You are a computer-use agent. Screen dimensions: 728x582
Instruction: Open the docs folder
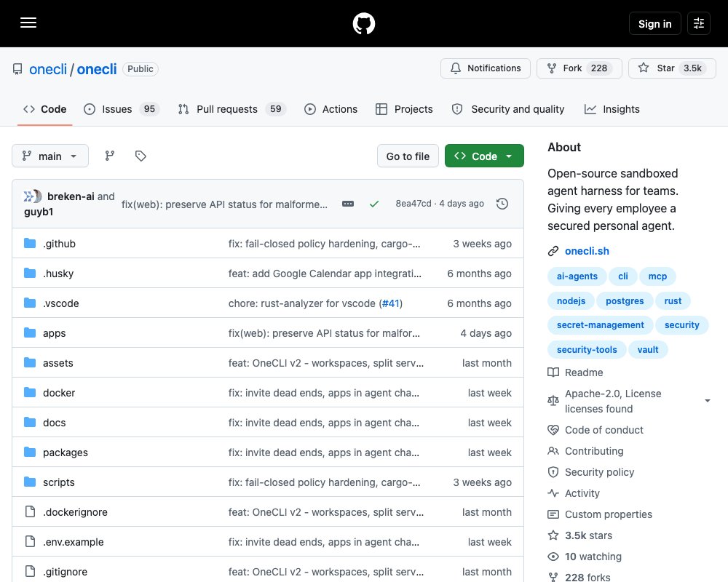[x=55, y=423]
